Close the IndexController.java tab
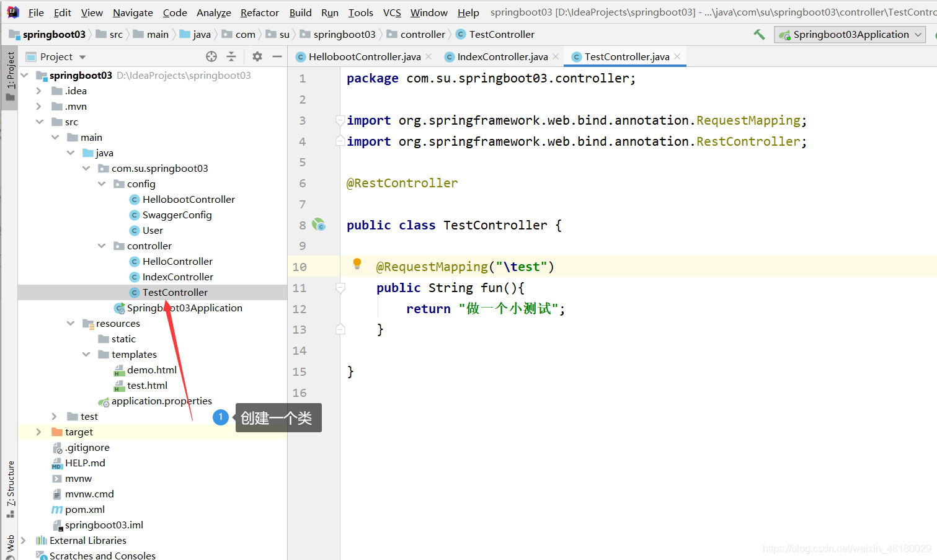 tap(556, 56)
